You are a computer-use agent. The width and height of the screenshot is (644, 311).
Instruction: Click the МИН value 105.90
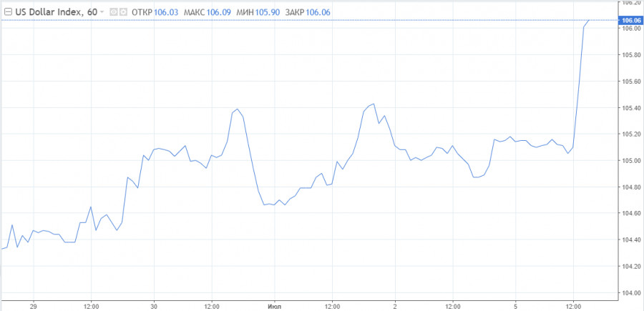(268, 12)
